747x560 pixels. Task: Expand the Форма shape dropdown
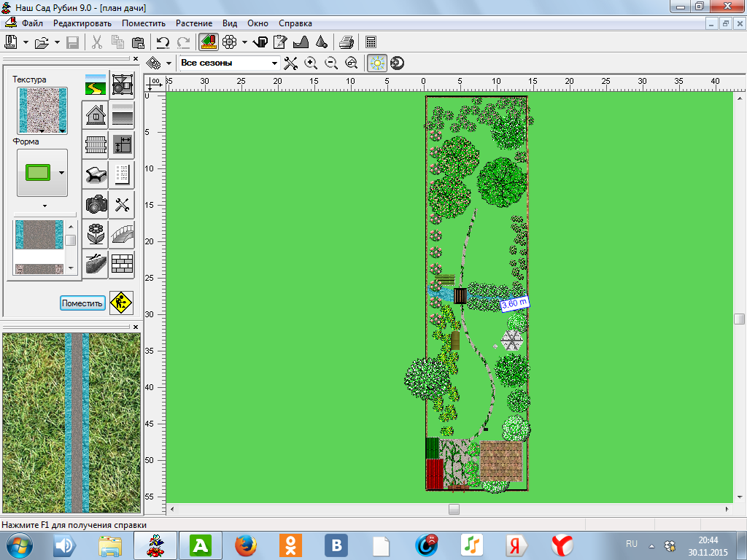click(61, 173)
